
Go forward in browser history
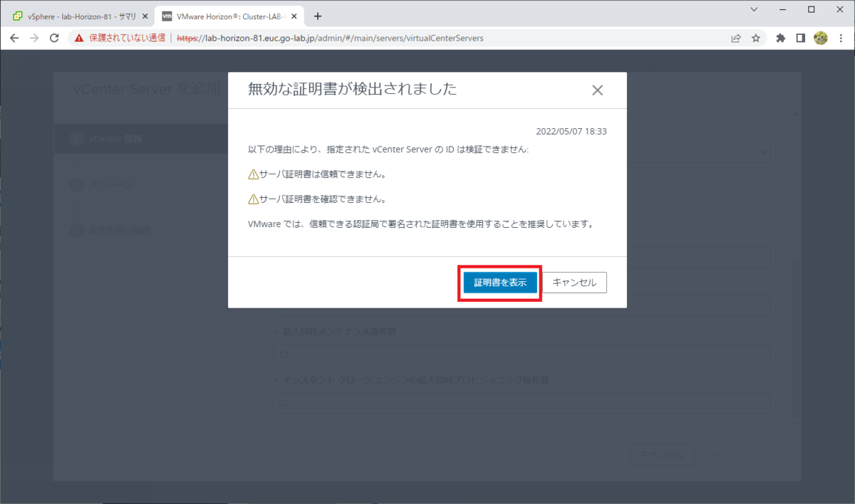pyautogui.click(x=34, y=38)
